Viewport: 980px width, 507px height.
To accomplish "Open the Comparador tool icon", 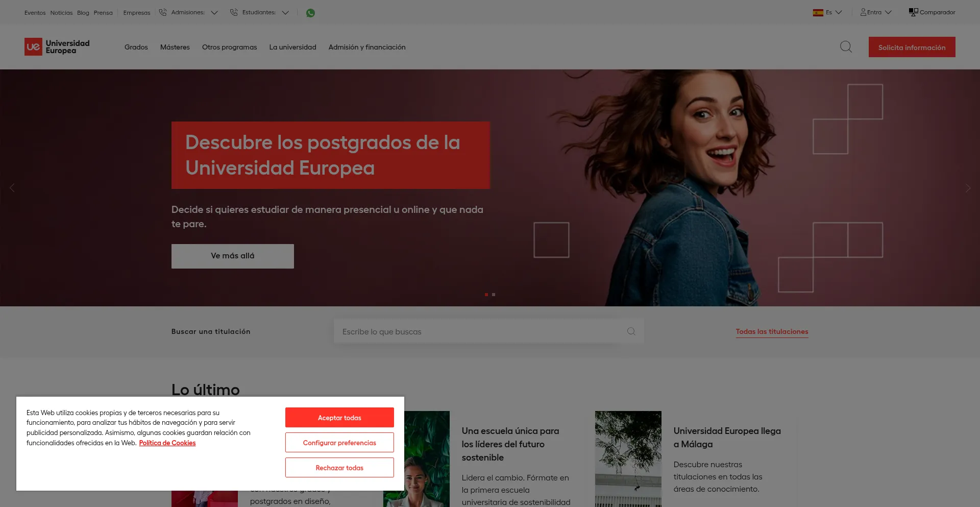I will 913,12.
